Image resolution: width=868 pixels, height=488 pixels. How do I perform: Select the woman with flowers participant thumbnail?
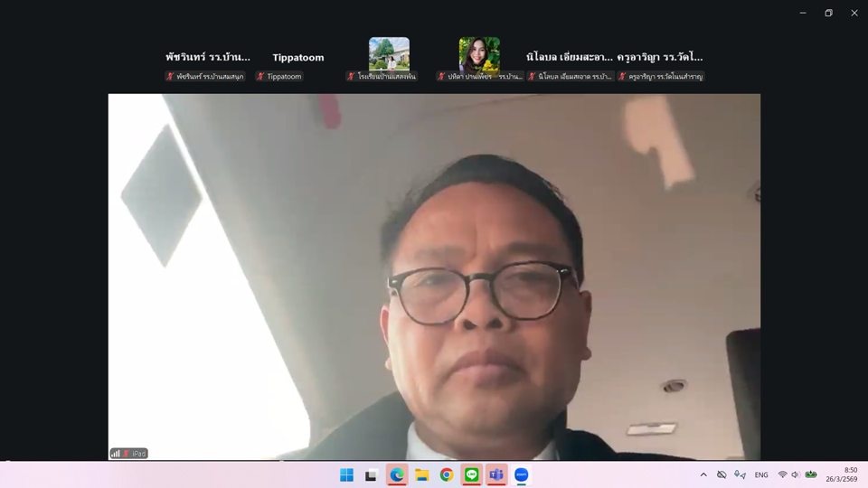[479, 54]
